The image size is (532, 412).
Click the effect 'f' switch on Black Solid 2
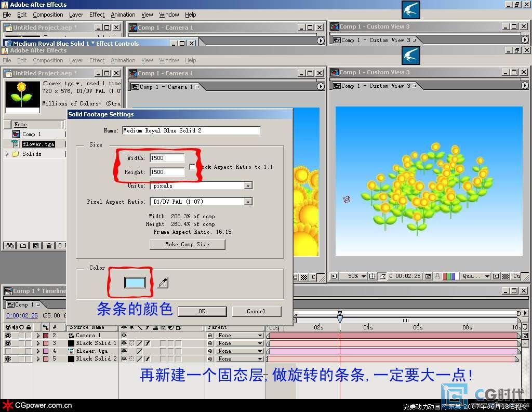tap(147, 358)
